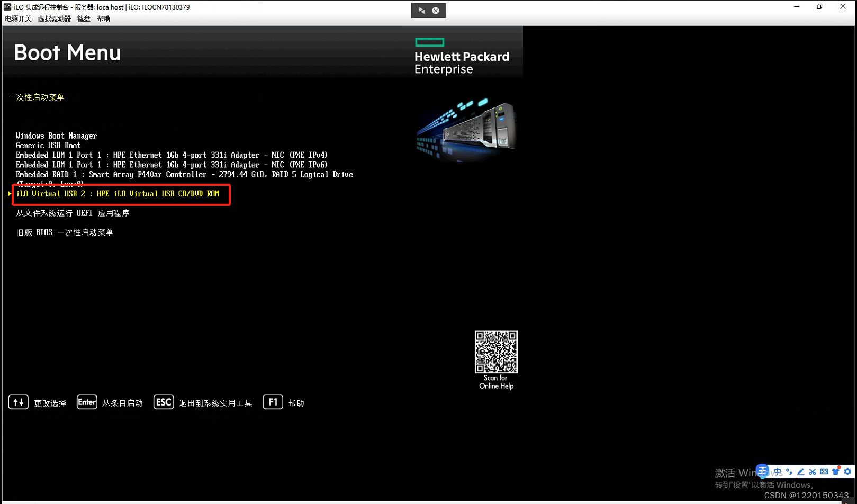Click the circled X icon in top overlay bar
857x504 pixels.
click(436, 11)
